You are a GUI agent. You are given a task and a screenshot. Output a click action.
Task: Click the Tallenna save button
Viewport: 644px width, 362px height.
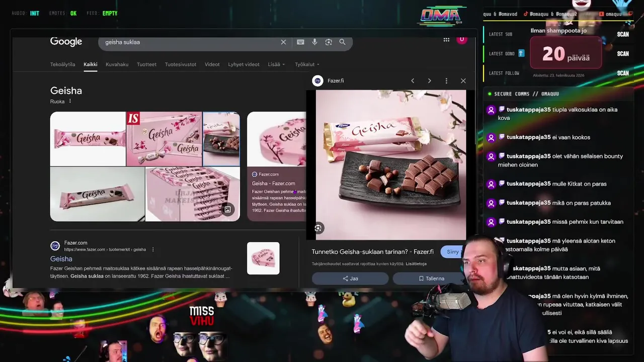(x=431, y=279)
